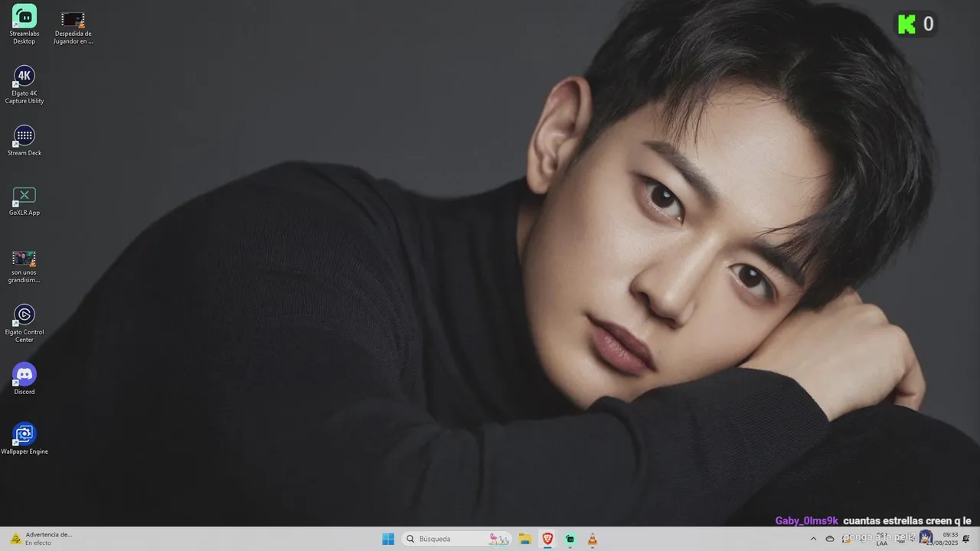Open the Elgato Control Center shortcut
This screenshot has width=980, height=551.
pyautogui.click(x=24, y=323)
